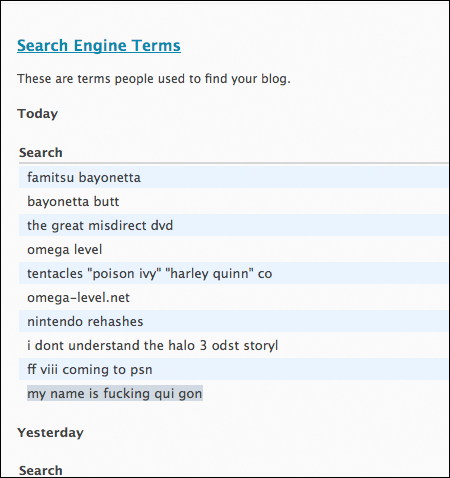The image size is (450, 478).
Task: Click the 'Search' column header under Today
Action: coord(41,153)
